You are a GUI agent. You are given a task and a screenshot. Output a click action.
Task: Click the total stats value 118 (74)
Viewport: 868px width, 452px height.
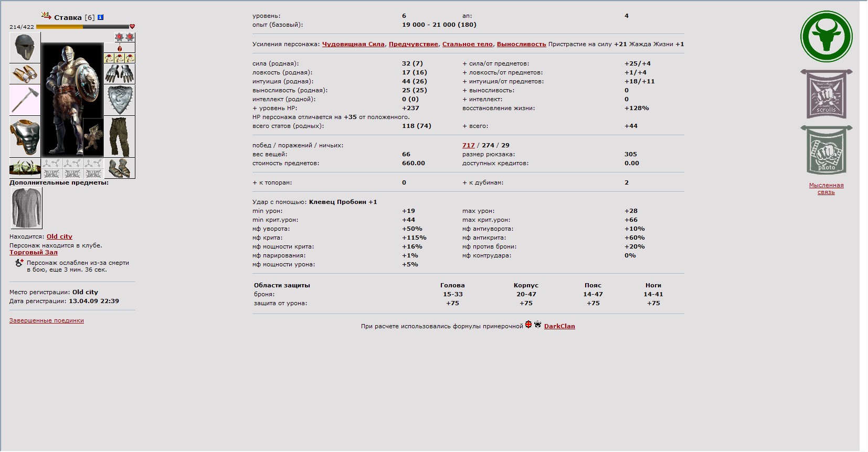[417, 126]
